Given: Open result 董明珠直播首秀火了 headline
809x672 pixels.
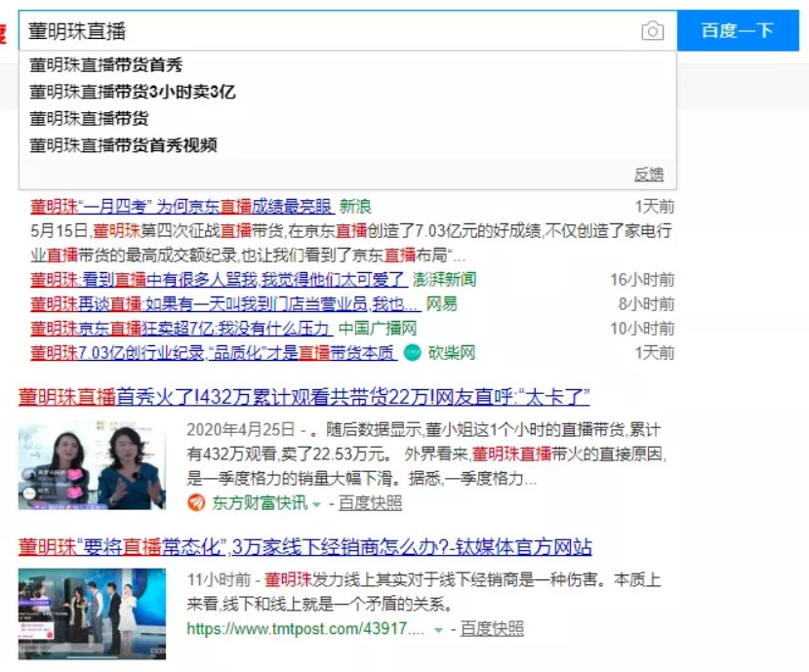Looking at the screenshot, I should click(303, 397).
